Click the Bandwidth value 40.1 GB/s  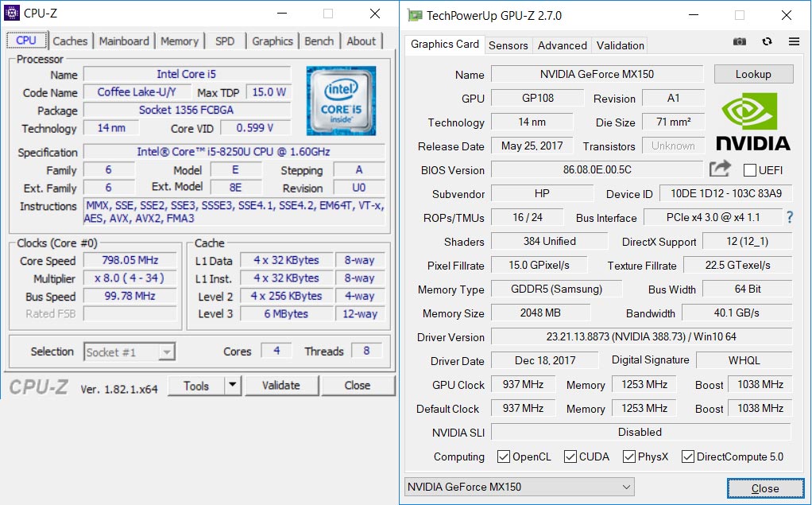coord(737,313)
